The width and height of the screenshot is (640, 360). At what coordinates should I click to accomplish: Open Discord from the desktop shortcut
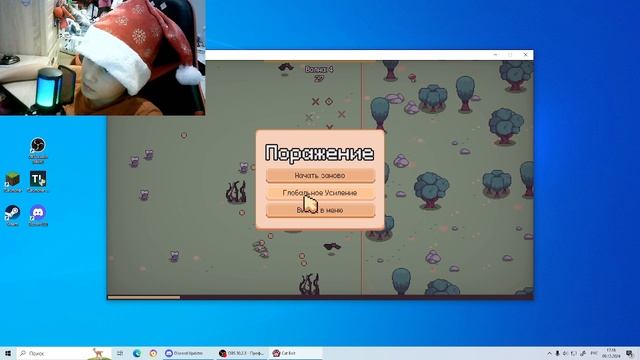(x=38, y=215)
